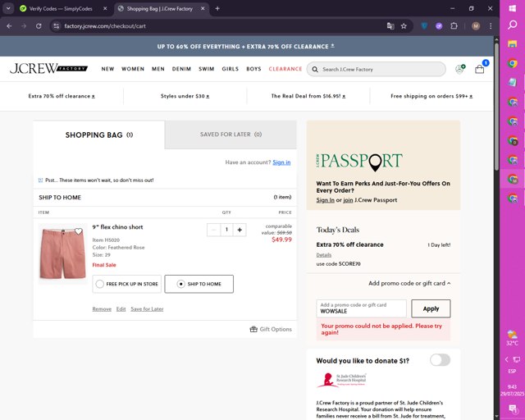Open GIRLS navigation menu
The width and height of the screenshot is (525, 420).
tap(231, 69)
